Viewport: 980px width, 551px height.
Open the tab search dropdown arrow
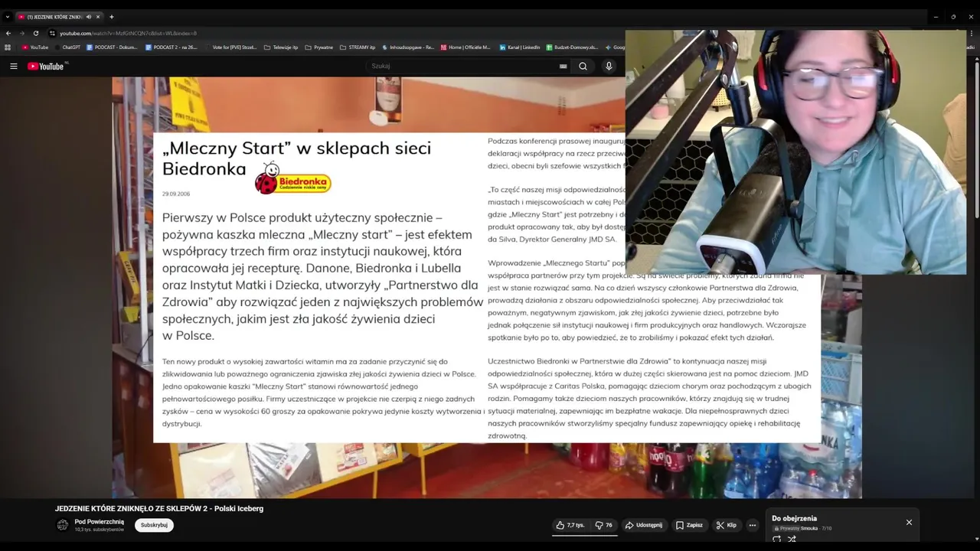point(8,17)
